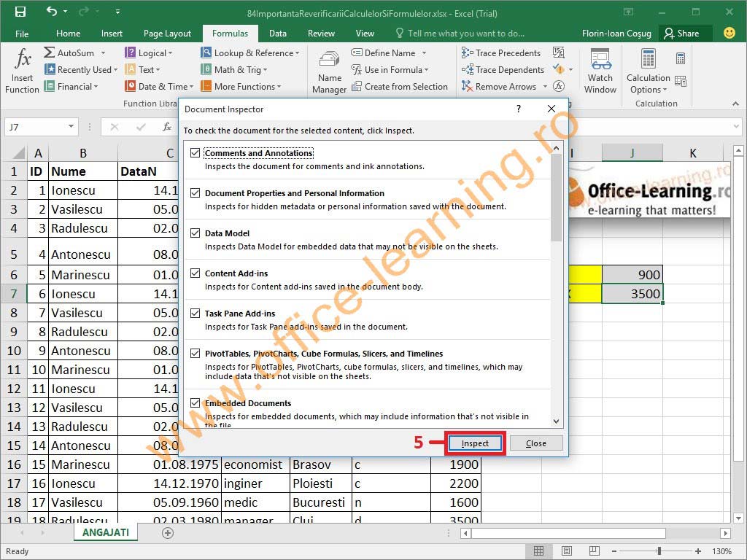Open Customize Quick Access Toolbar dropdown
The width and height of the screenshot is (747, 560).
click(117, 12)
